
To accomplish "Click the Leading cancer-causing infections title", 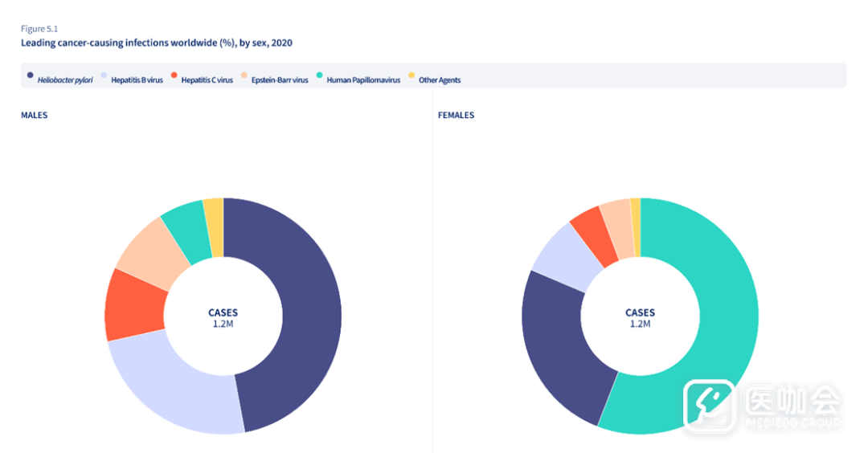I will tap(157, 43).
